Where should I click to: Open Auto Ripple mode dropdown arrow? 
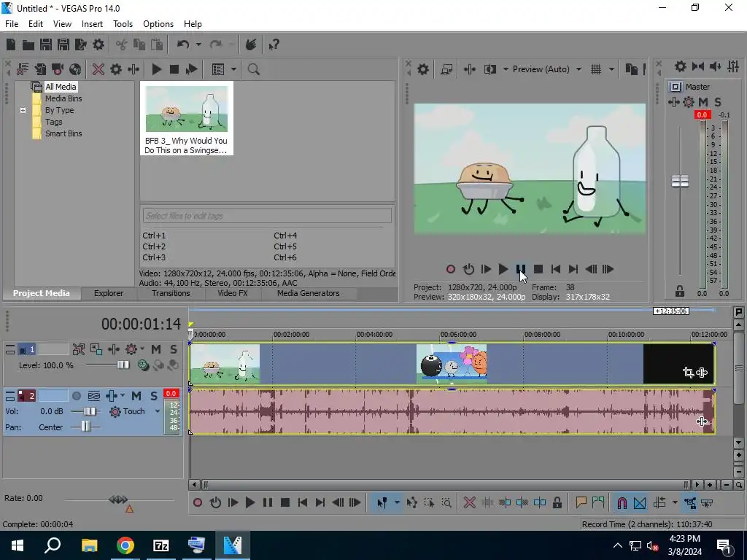(675, 502)
